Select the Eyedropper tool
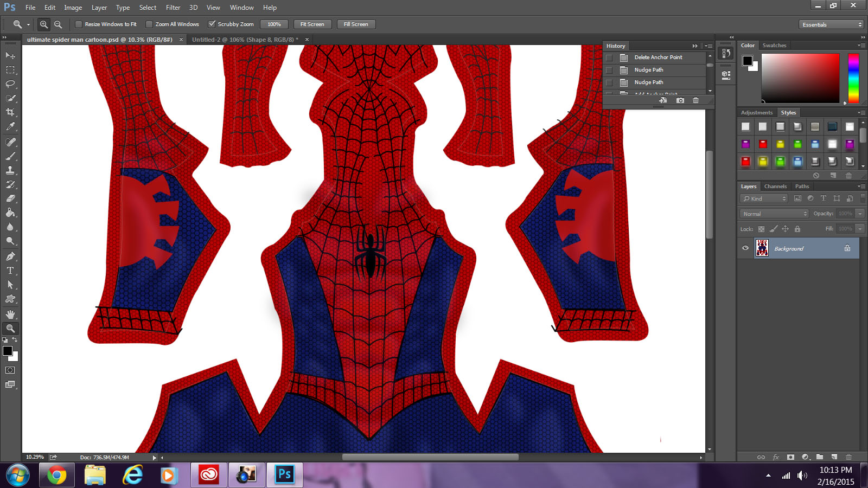Screen dimensions: 868x488 (x=10, y=126)
